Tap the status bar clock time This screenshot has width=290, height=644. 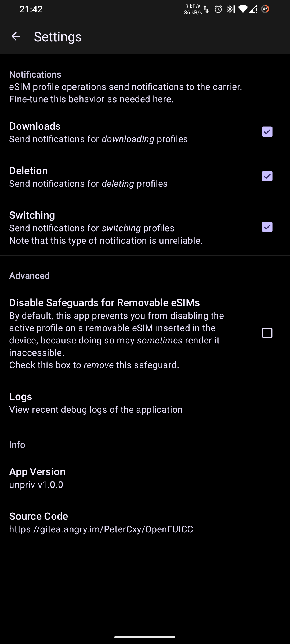31,9
